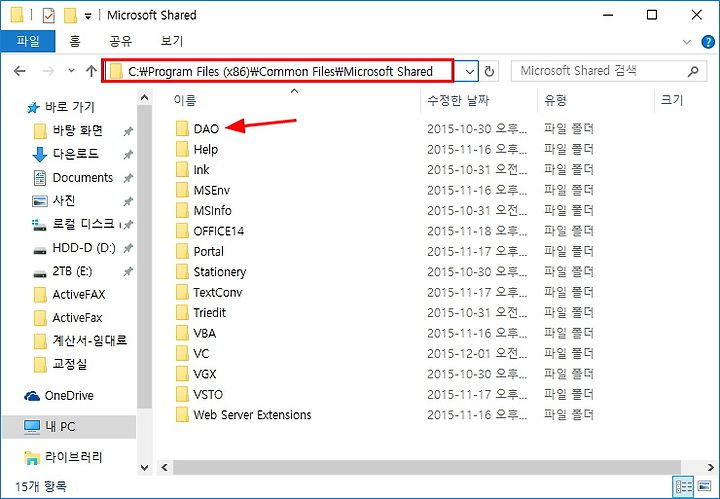This screenshot has height=499, width=720.
Task: Switch to large icons view layout
Action: [x=704, y=486]
